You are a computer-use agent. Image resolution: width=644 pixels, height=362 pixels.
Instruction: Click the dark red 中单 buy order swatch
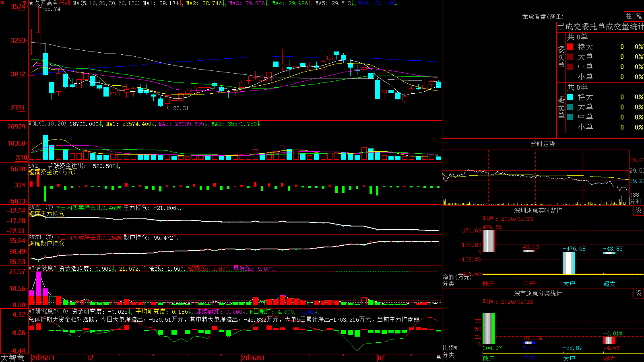click(570, 67)
